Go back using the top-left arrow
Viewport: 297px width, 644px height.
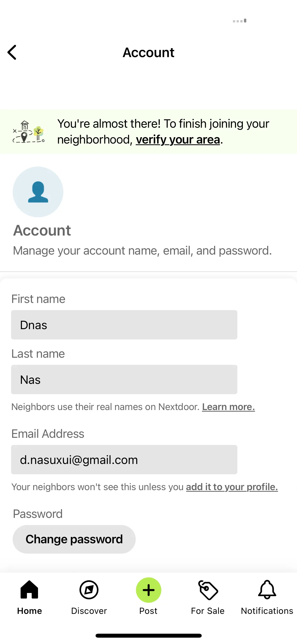coord(12,52)
